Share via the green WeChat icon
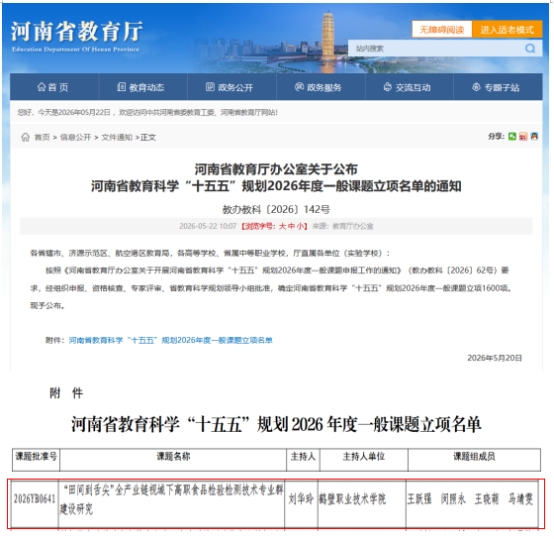The width and height of the screenshot is (554, 539). pyautogui.click(x=512, y=136)
